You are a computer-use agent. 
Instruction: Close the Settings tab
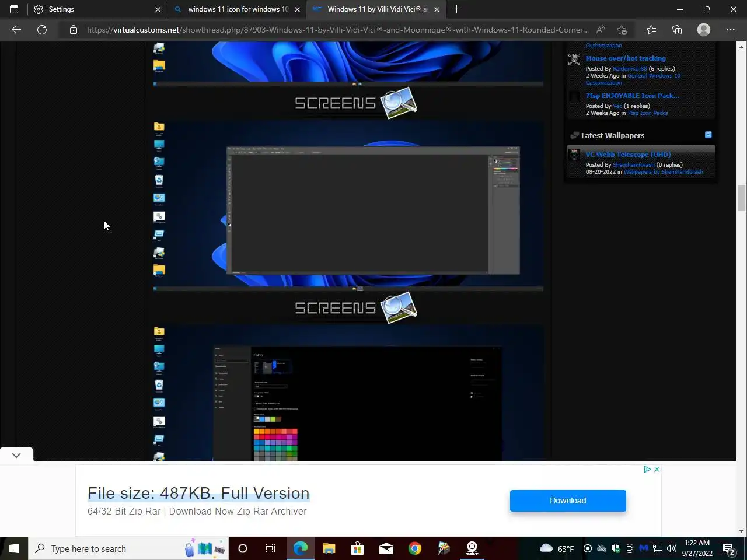coord(158,9)
